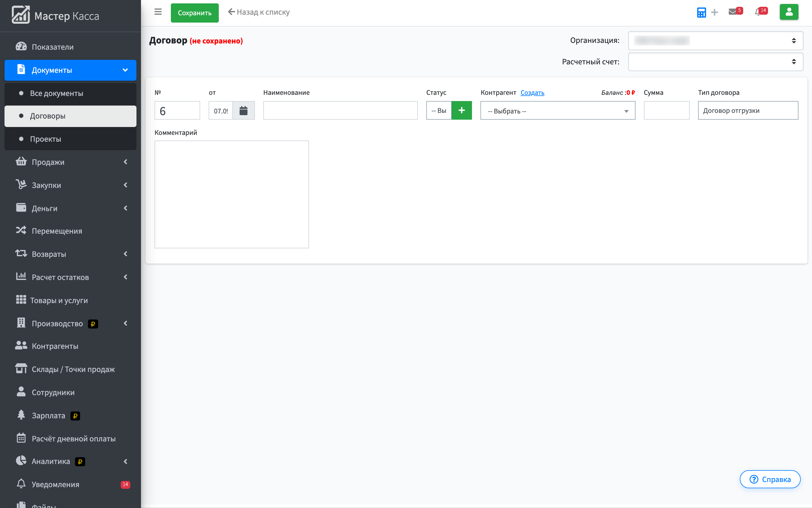Toggle the hamburger sidebar menu icon
The width and height of the screenshot is (812, 508).
pyautogui.click(x=158, y=12)
